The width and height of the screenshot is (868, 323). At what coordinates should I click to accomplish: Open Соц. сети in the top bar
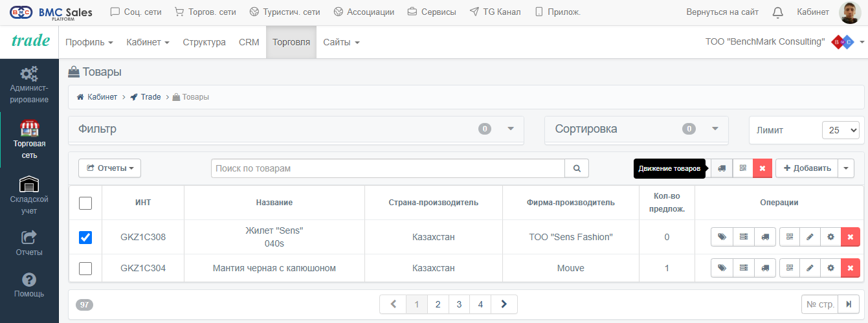click(136, 12)
